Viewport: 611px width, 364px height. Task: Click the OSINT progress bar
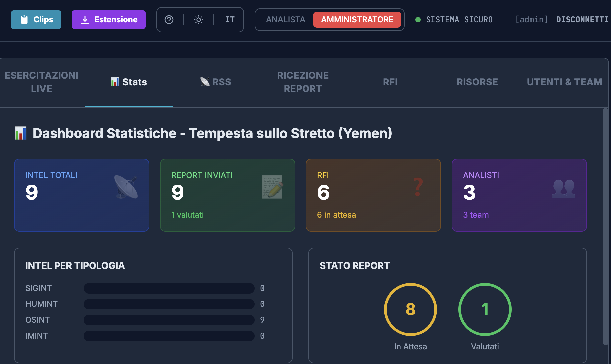tap(169, 320)
